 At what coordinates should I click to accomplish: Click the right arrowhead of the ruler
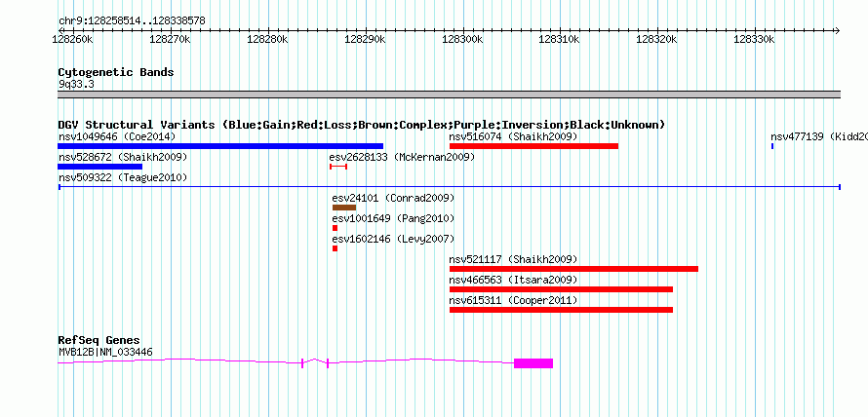838,30
